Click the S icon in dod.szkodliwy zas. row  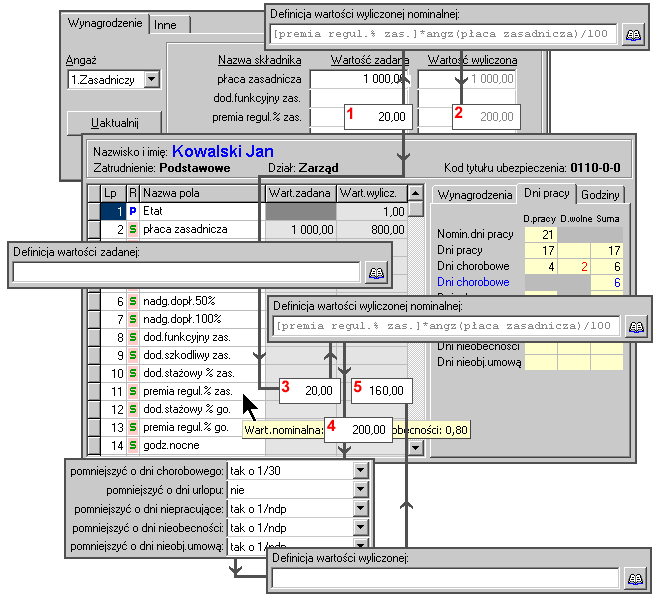(x=133, y=355)
